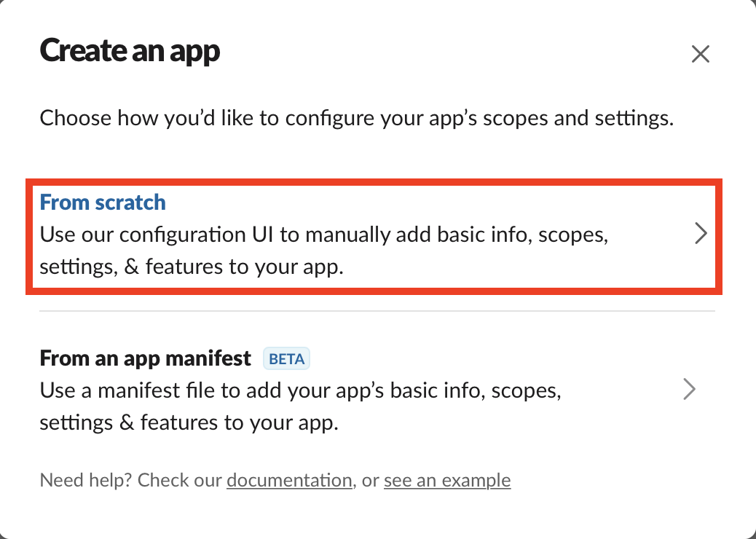Open the see an example link
The image size is (756, 539).
point(447,480)
